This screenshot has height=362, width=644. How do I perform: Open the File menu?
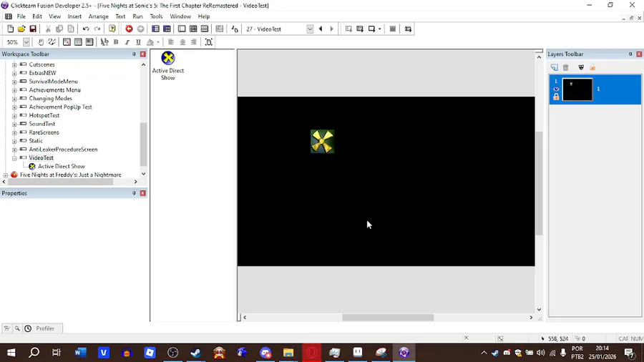21,16
